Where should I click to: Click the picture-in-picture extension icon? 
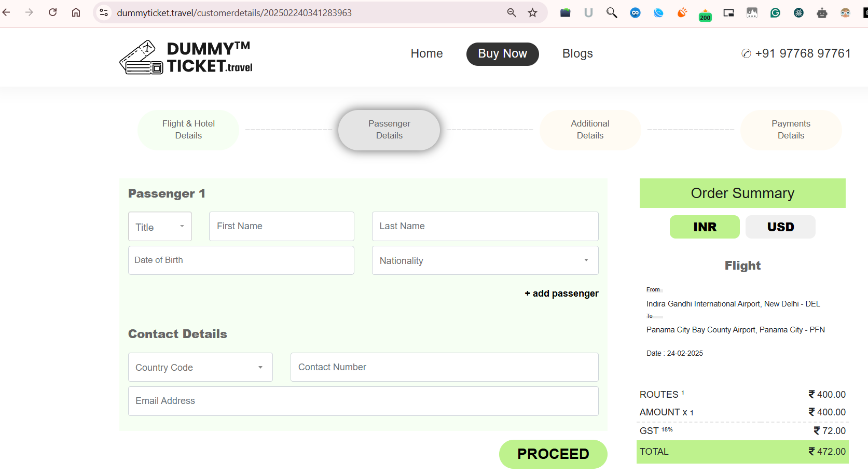pyautogui.click(x=728, y=12)
